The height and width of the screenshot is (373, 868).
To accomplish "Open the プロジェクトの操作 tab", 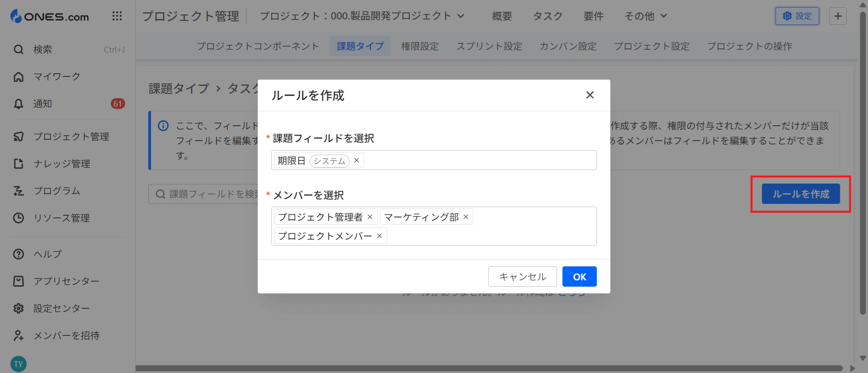I will point(749,46).
